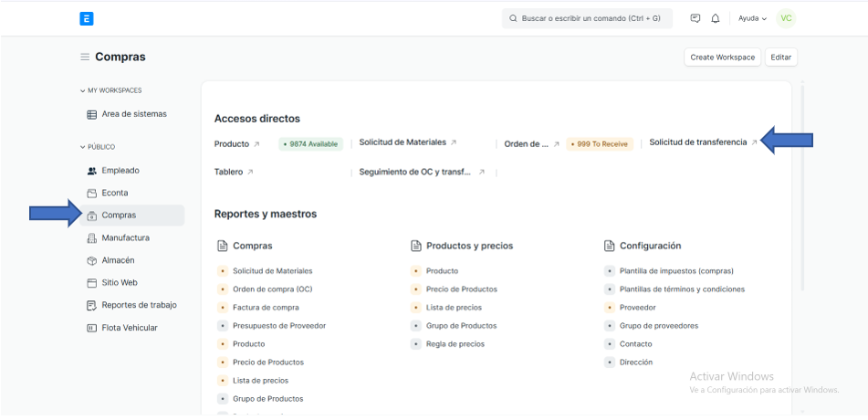Click document icon of Productos y precios card
The height and width of the screenshot is (420, 868).
point(415,246)
